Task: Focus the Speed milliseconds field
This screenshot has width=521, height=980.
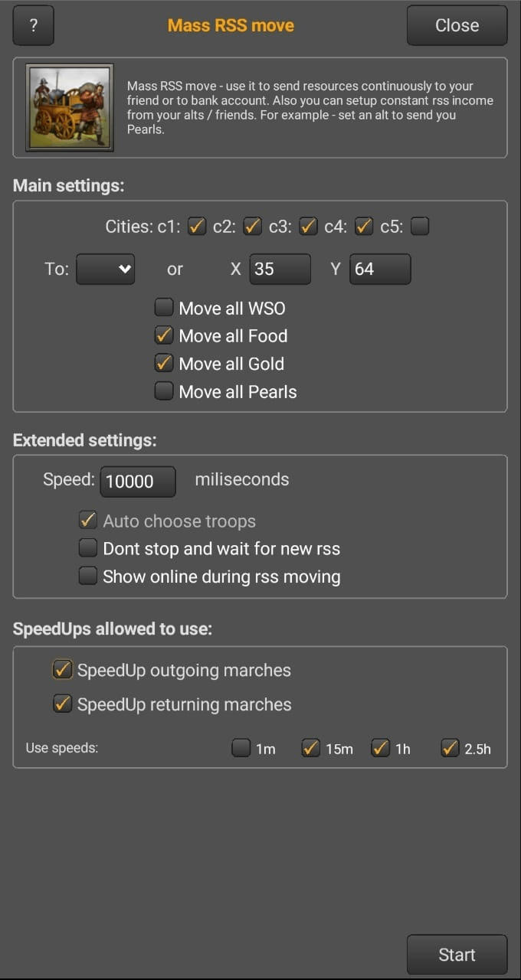Action: pyautogui.click(x=138, y=481)
